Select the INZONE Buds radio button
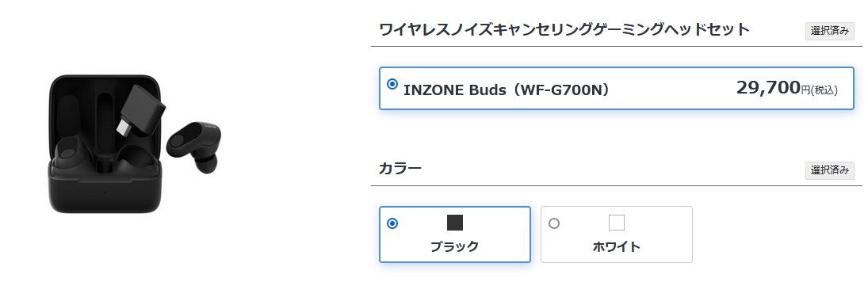Viewport: 868px width, 286px height. [x=392, y=84]
